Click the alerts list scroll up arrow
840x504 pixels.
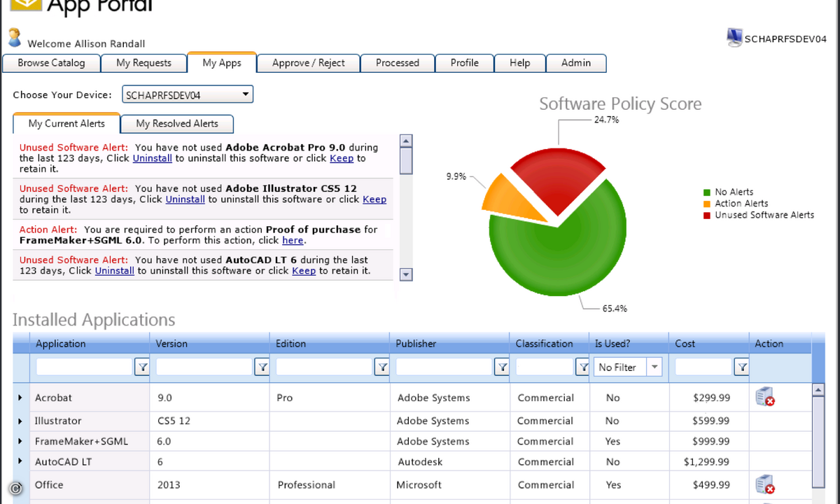pos(406,141)
